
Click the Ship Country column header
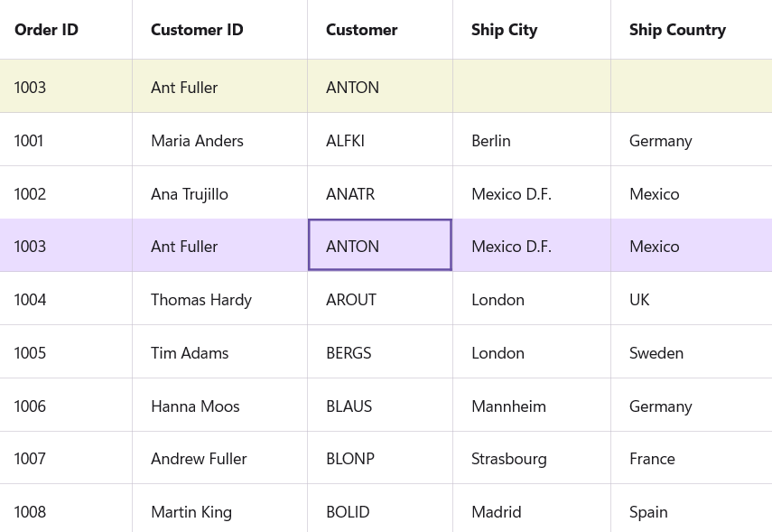pos(677,30)
